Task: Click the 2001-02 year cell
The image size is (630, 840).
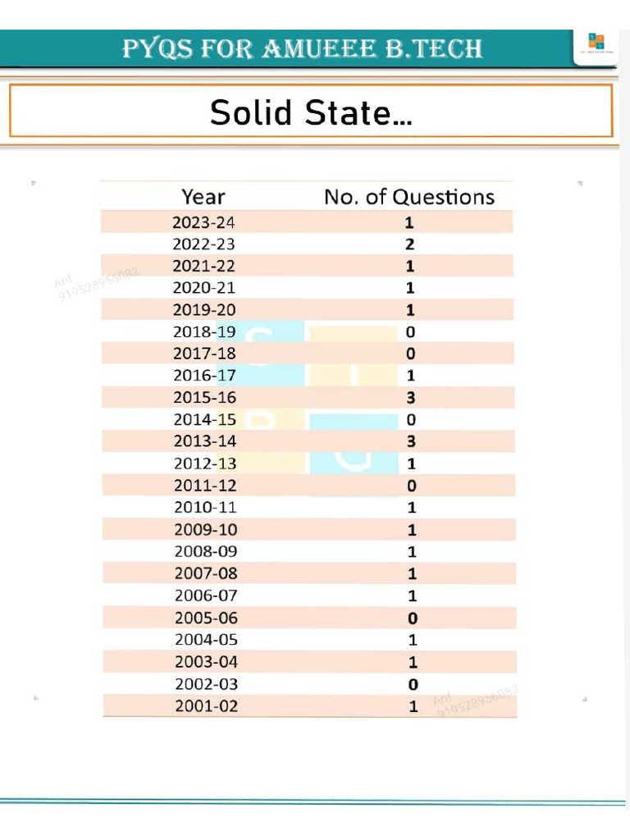Action: tap(206, 705)
